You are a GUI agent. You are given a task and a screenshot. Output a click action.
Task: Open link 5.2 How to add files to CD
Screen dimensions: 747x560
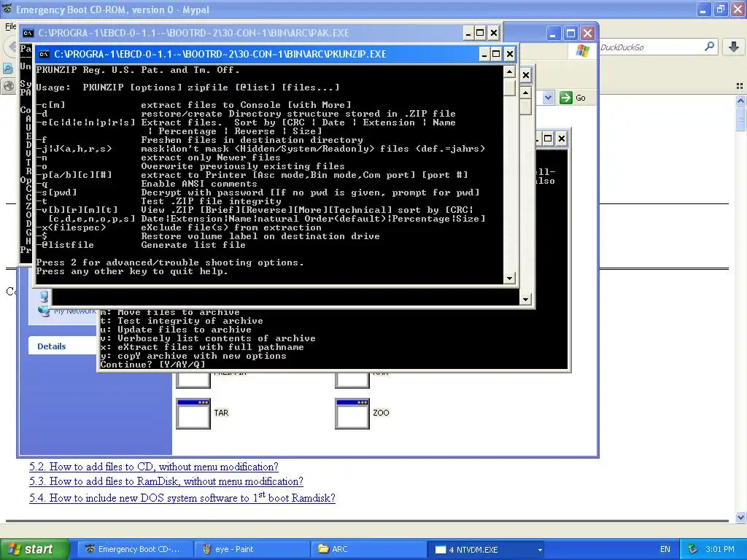point(154,467)
